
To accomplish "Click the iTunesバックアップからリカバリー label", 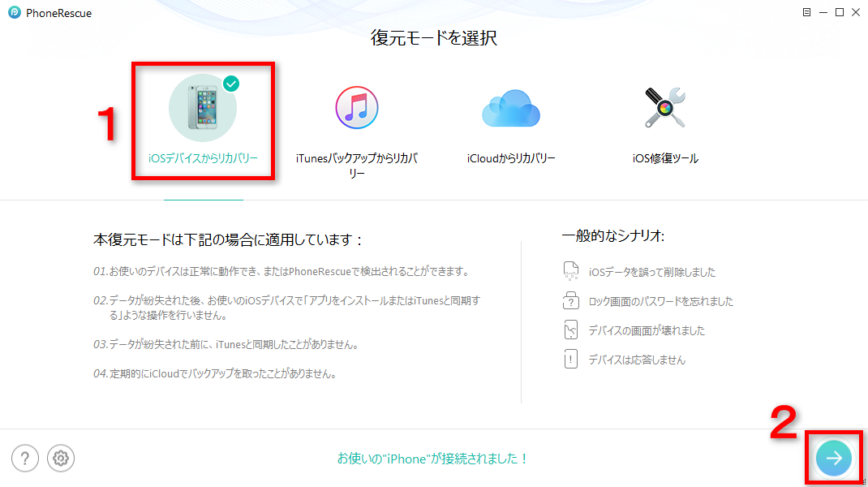I will point(356,166).
